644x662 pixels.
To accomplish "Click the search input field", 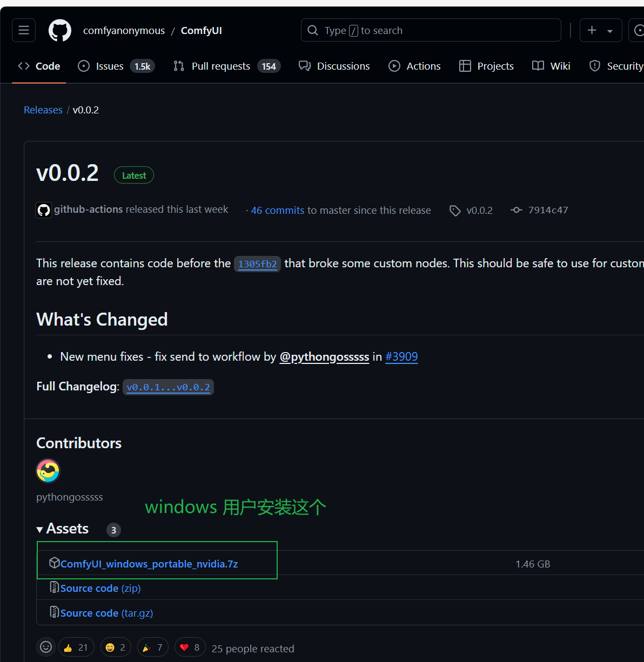I will click(431, 30).
